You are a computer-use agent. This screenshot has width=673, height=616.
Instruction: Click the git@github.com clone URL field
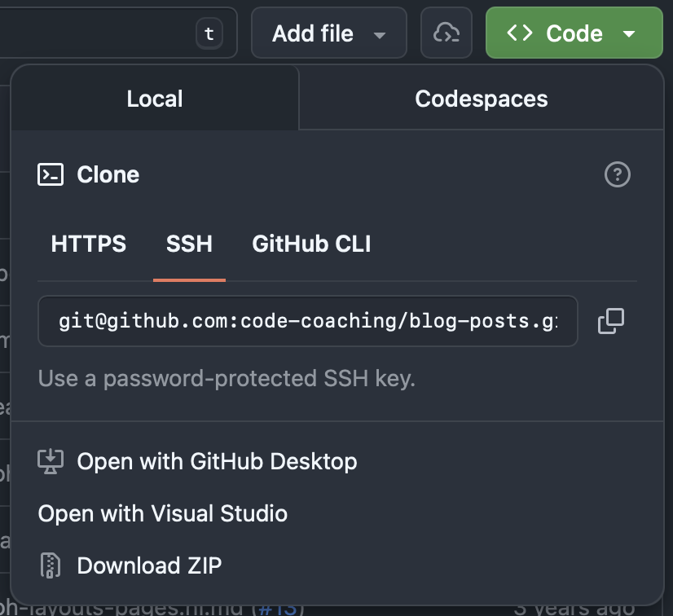coord(308,321)
